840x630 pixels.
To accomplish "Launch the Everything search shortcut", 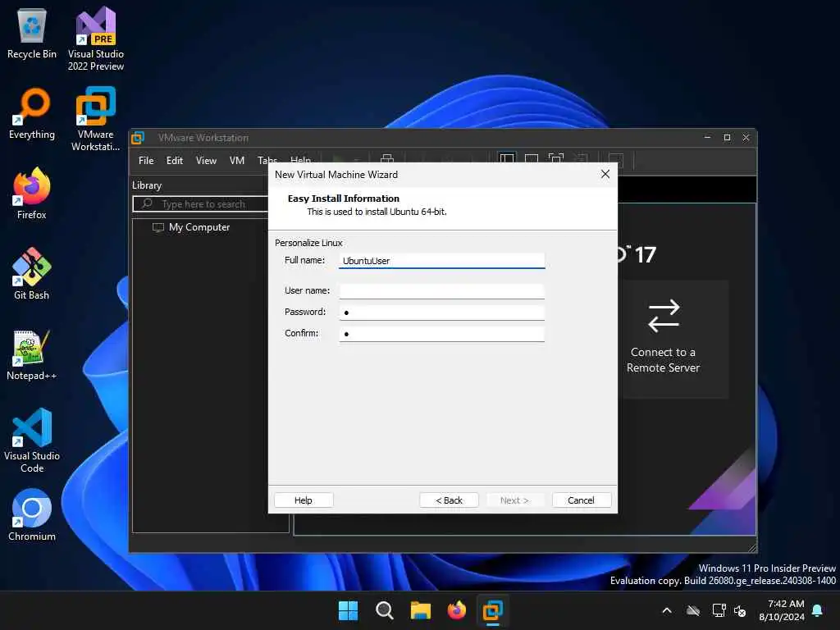I will (x=32, y=114).
